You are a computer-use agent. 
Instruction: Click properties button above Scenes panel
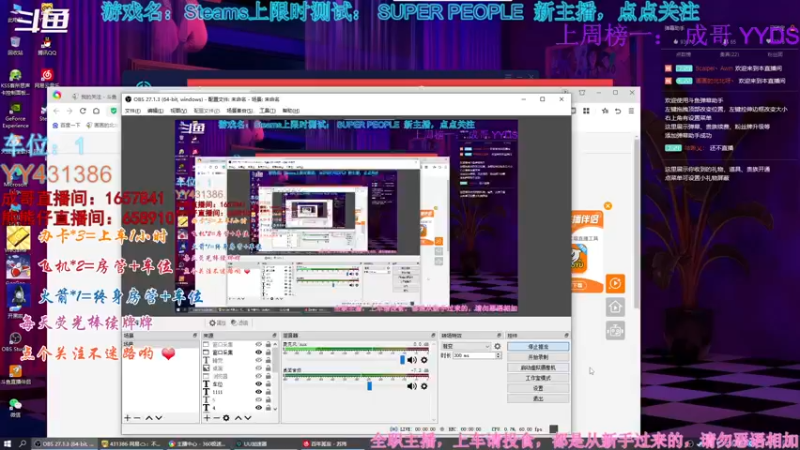218,323
